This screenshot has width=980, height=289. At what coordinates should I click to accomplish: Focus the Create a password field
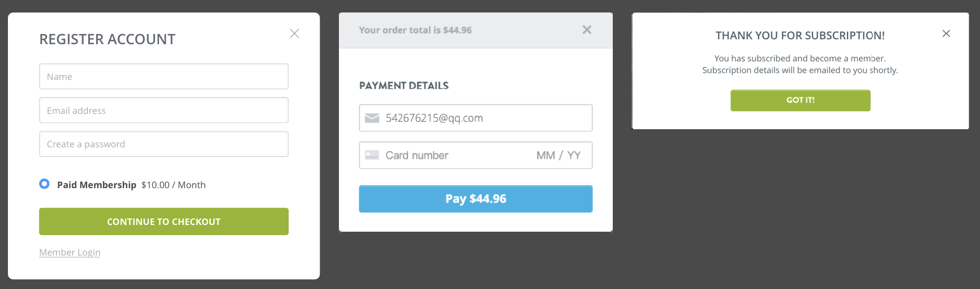[x=164, y=144]
